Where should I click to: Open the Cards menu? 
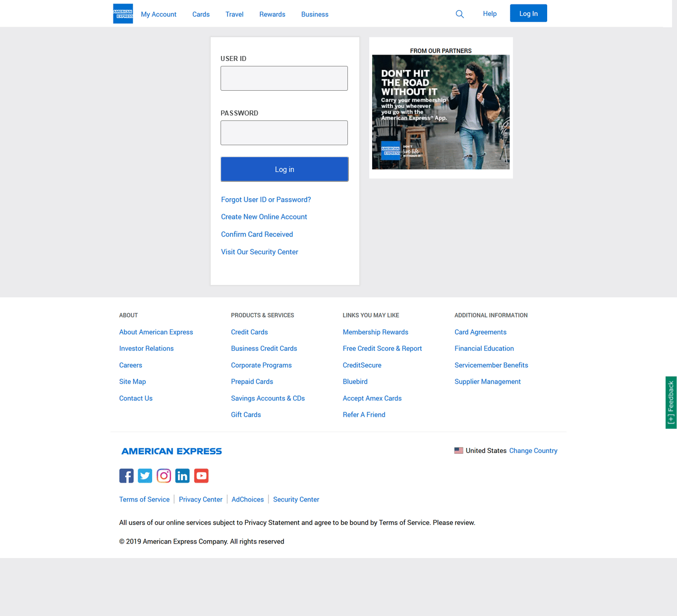pos(201,14)
